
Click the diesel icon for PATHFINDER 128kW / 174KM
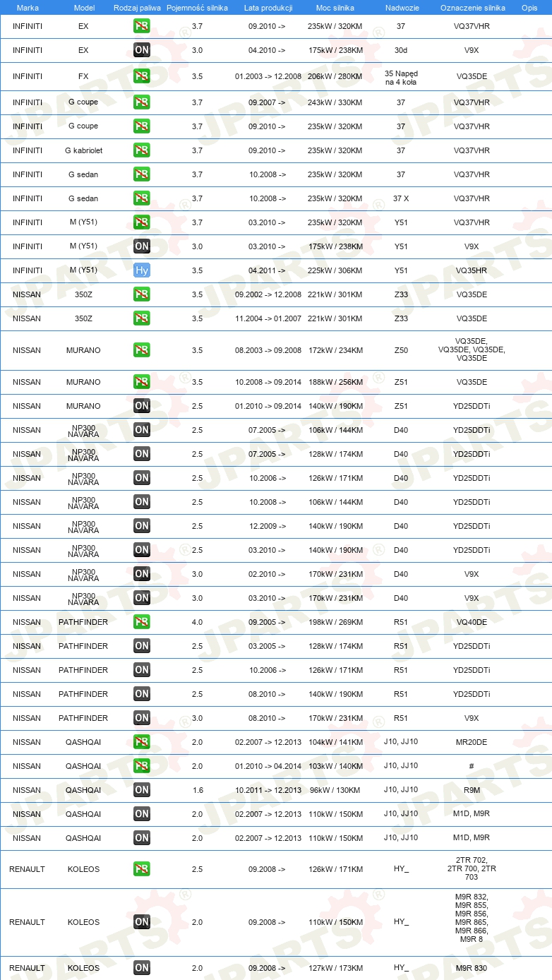click(142, 646)
